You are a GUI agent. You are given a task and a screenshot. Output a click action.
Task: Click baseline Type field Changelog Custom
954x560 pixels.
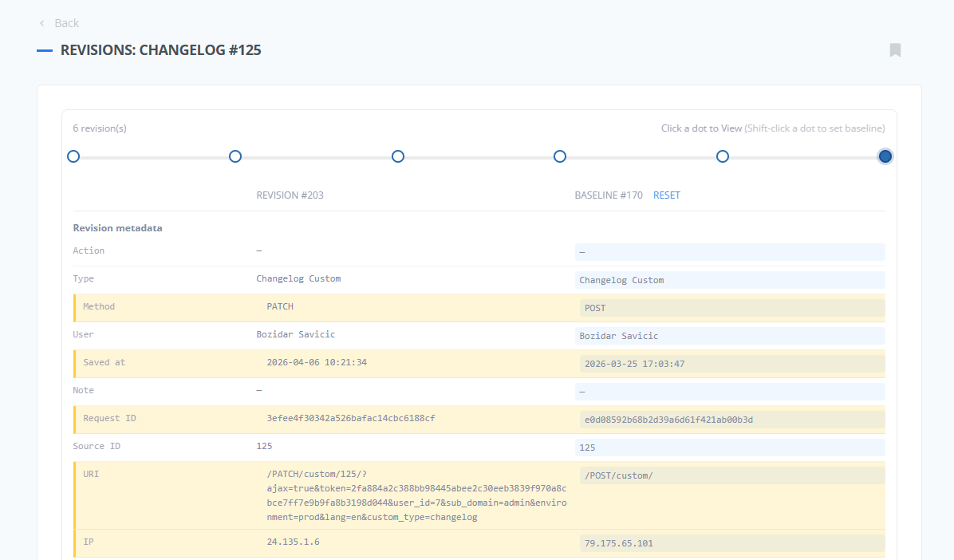click(730, 280)
